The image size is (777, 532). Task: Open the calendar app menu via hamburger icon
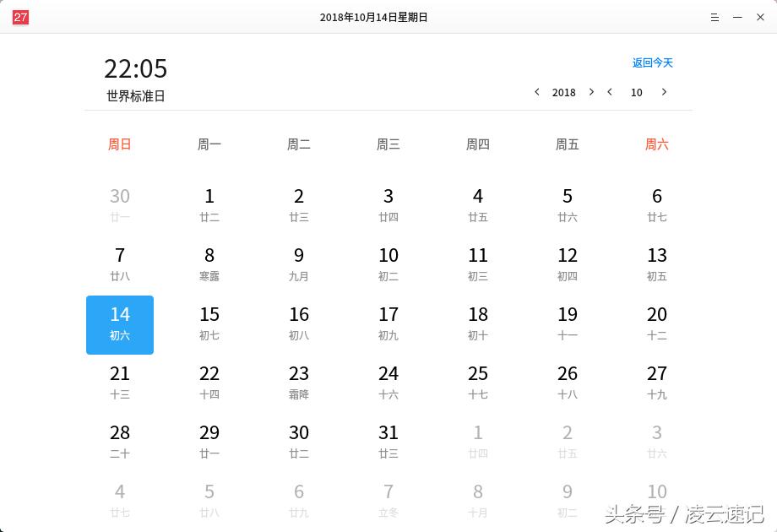coord(714,17)
